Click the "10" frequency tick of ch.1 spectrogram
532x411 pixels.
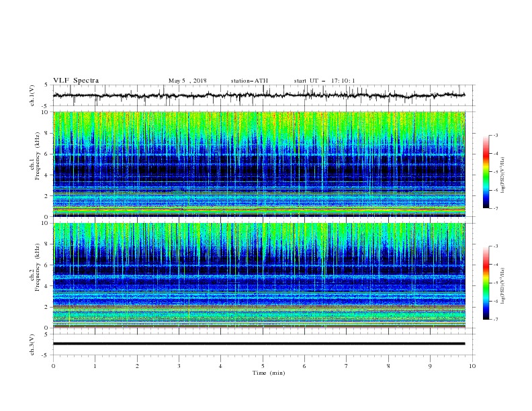pyautogui.click(x=45, y=112)
